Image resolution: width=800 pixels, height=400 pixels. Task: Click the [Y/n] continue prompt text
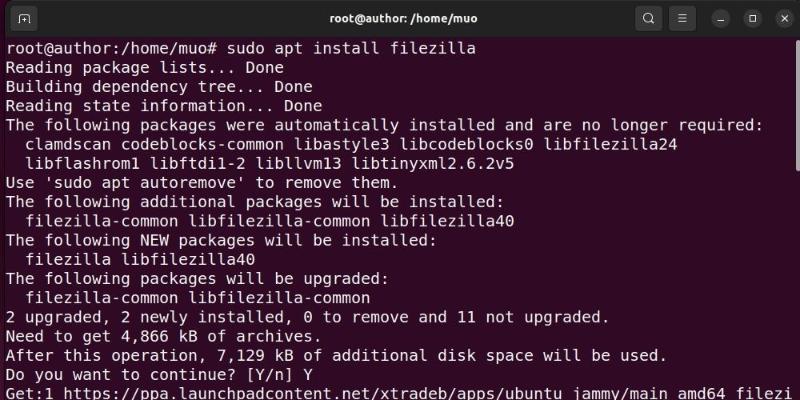[x=258, y=374]
